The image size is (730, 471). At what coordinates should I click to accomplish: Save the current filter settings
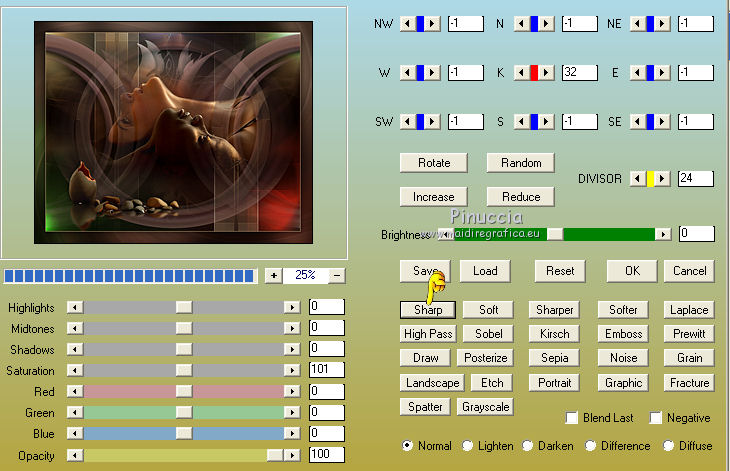tap(425, 271)
